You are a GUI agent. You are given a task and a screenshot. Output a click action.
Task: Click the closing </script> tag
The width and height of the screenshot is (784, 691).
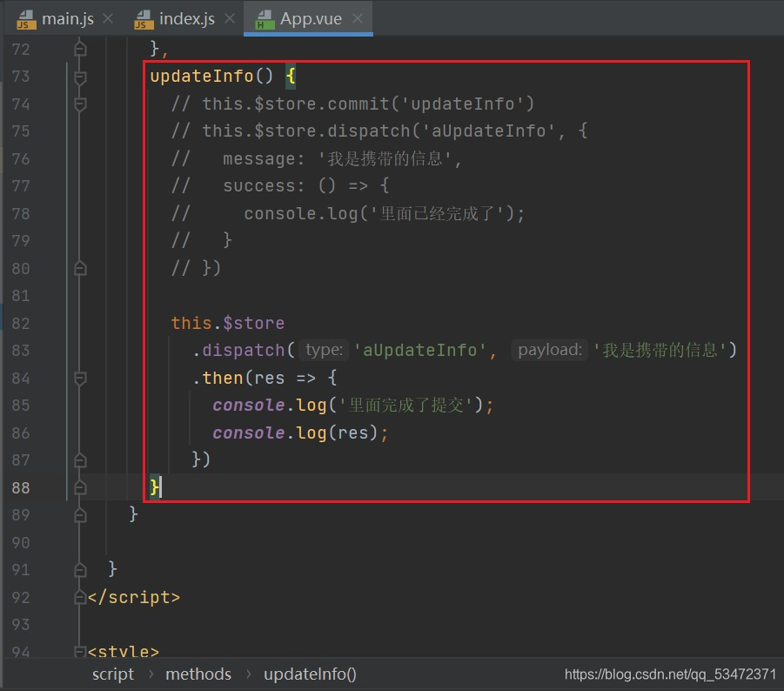(x=133, y=598)
